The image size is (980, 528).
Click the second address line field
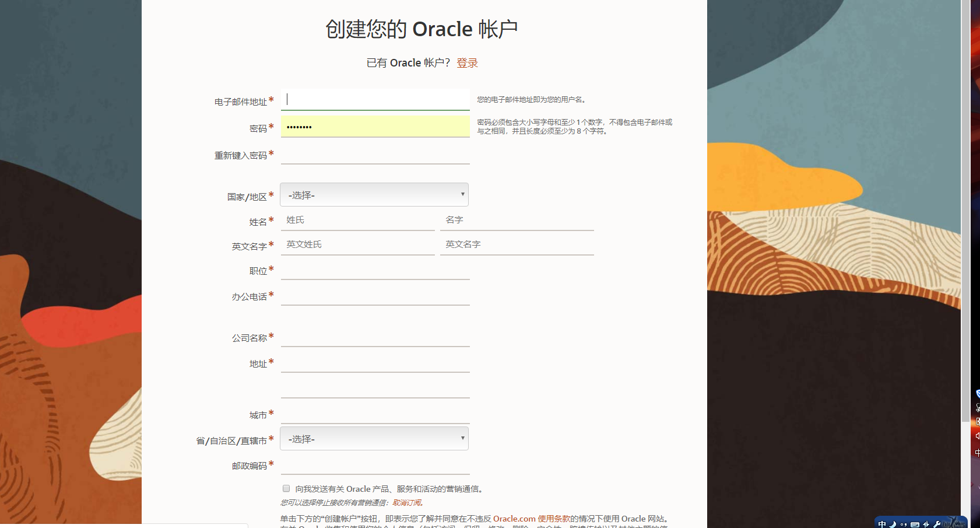pos(375,388)
